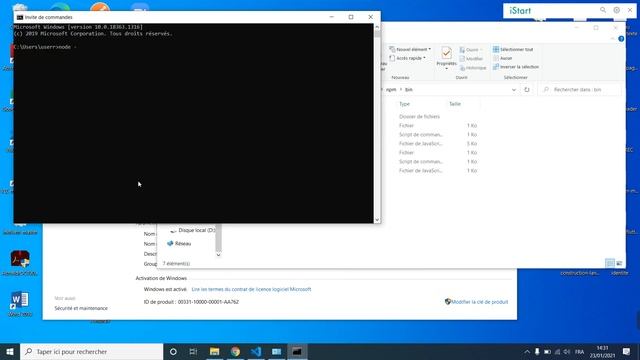Open the Nouvel élément dropdown in Explorer

[x=410, y=49]
